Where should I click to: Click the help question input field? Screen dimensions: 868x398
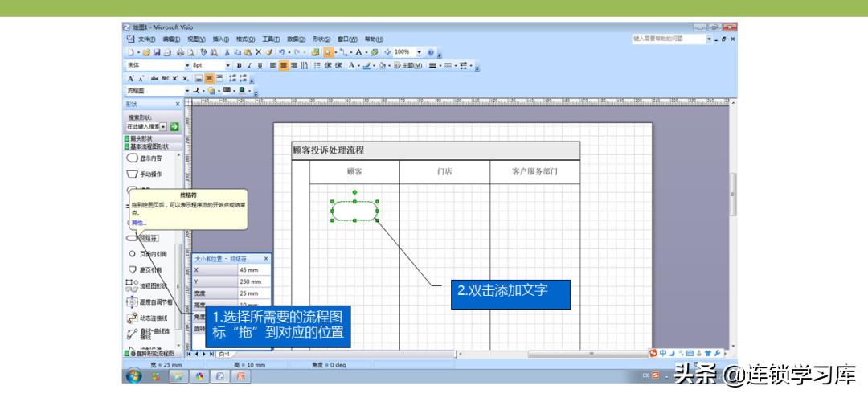(x=668, y=39)
